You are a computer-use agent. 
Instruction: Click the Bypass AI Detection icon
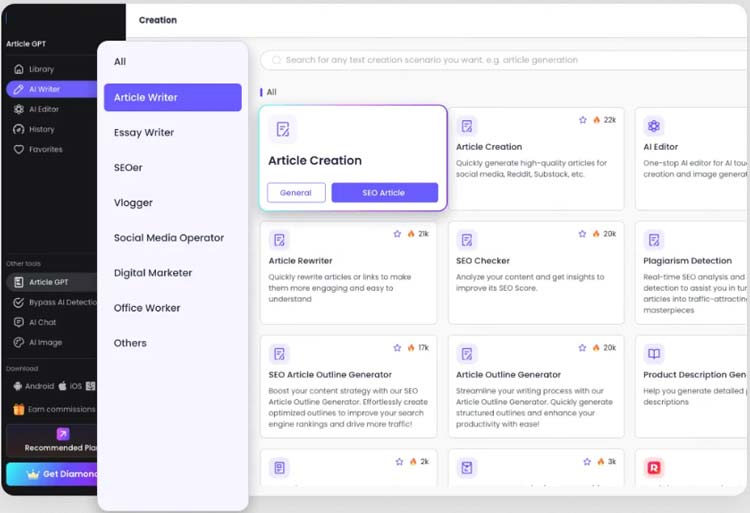click(x=19, y=303)
